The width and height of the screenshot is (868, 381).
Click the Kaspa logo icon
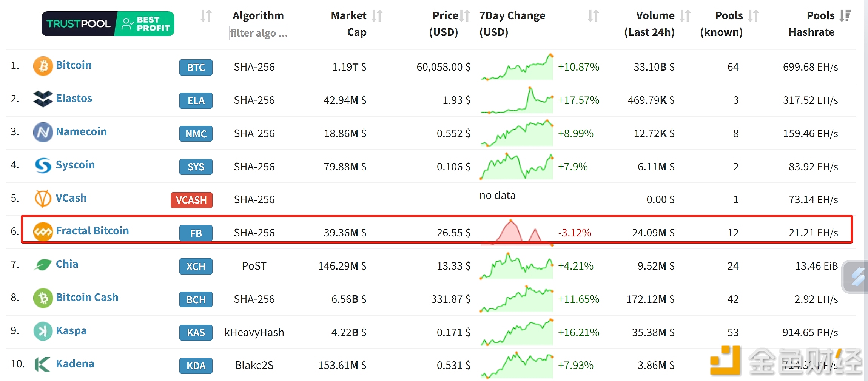pos(43,331)
